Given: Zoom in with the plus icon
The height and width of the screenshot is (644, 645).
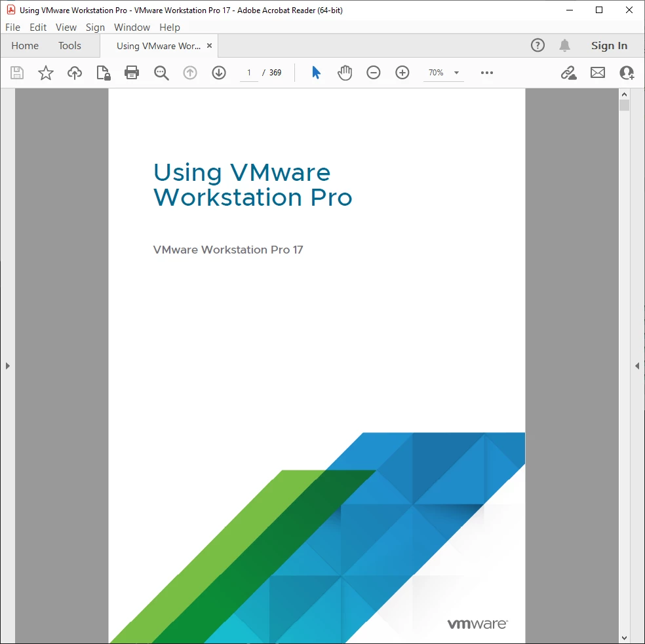Looking at the screenshot, I should 402,73.
